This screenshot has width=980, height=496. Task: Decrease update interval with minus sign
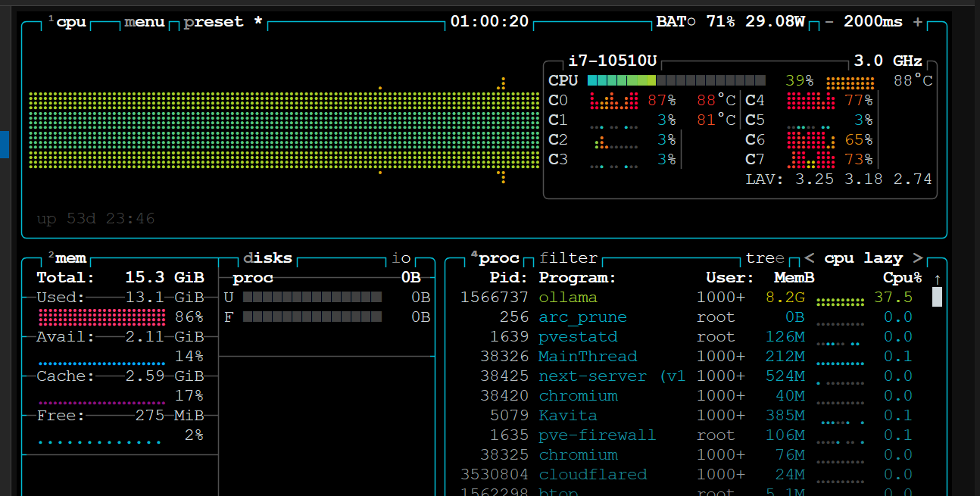pos(829,22)
